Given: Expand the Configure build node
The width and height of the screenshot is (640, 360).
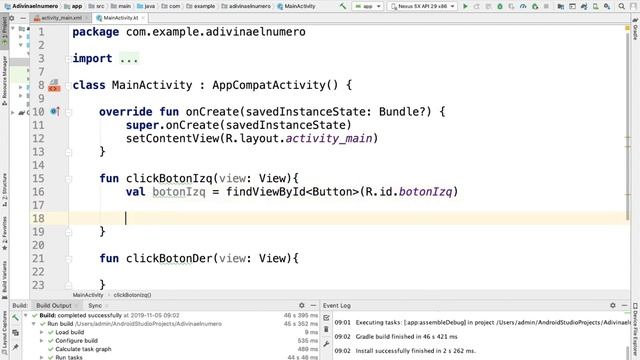Looking at the screenshot, I should pos(42,341).
